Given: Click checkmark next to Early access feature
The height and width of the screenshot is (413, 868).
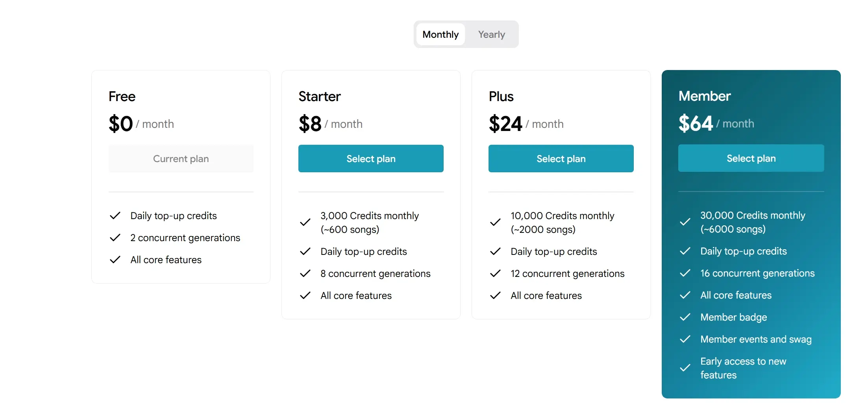Looking at the screenshot, I should pyautogui.click(x=685, y=368).
